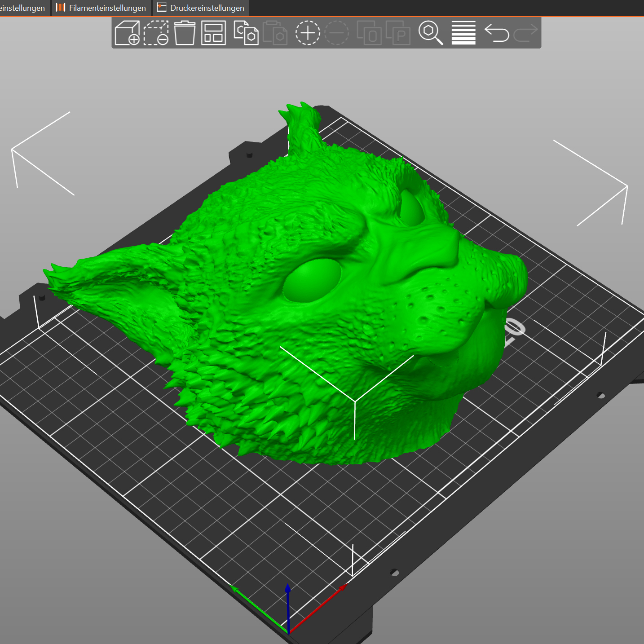The height and width of the screenshot is (644, 644).
Task: Click the Delete selected object icon
Action: (156, 33)
